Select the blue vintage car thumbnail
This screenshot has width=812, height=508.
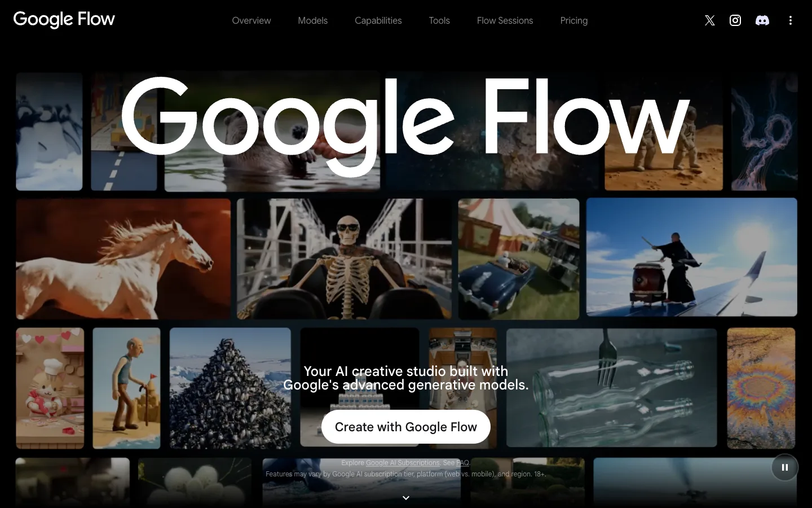pos(519,259)
